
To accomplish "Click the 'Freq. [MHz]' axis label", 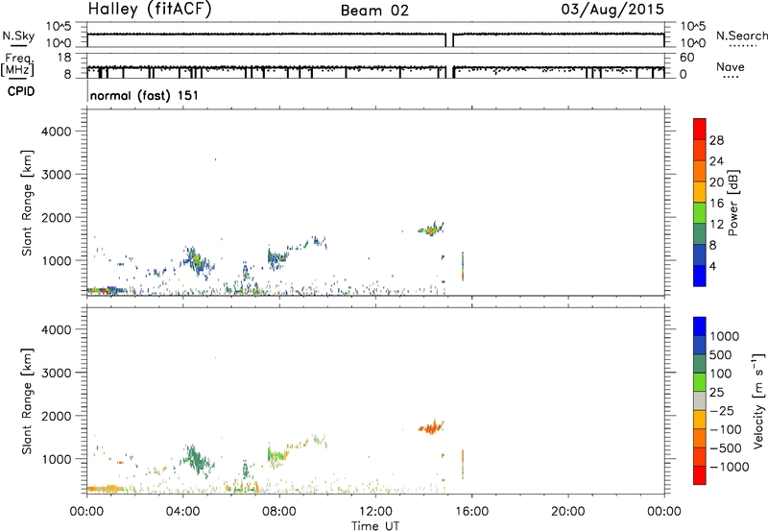I will pos(17,64).
